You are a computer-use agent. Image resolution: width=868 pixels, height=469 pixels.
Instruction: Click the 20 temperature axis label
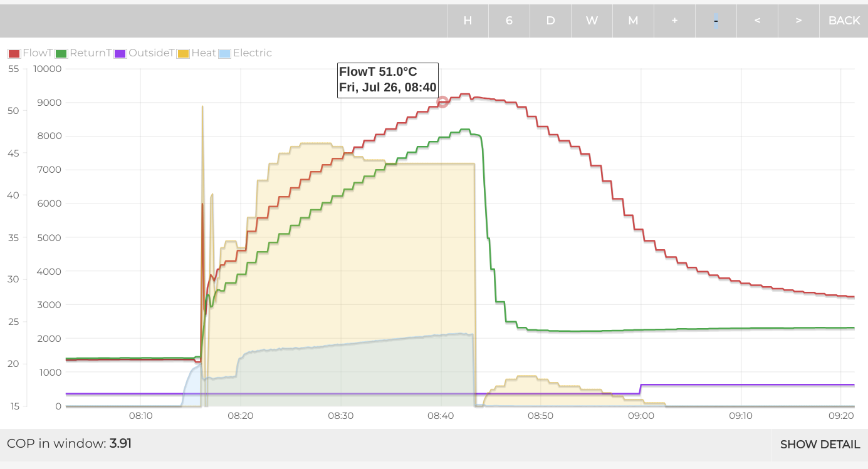coord(13,364)
